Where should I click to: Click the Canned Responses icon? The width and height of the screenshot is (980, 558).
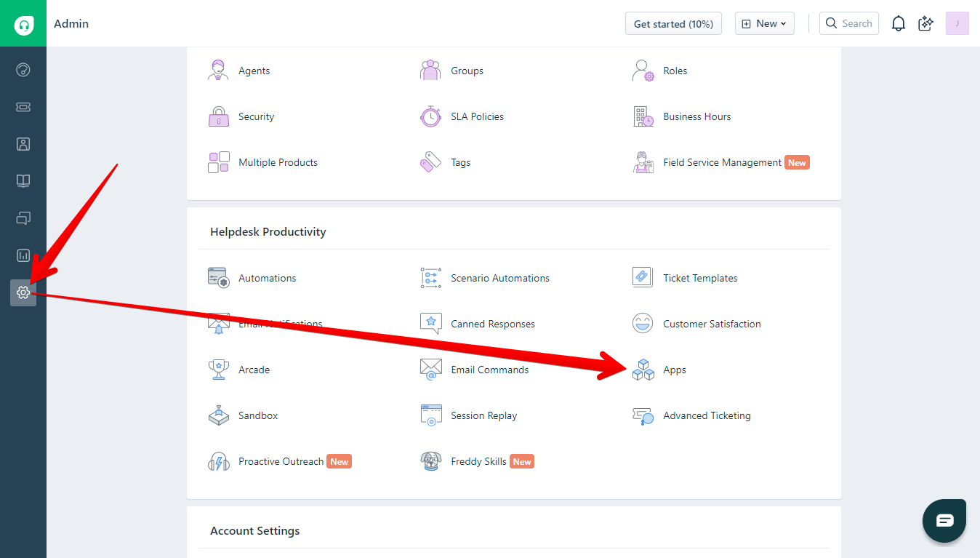tap(430, 324)
